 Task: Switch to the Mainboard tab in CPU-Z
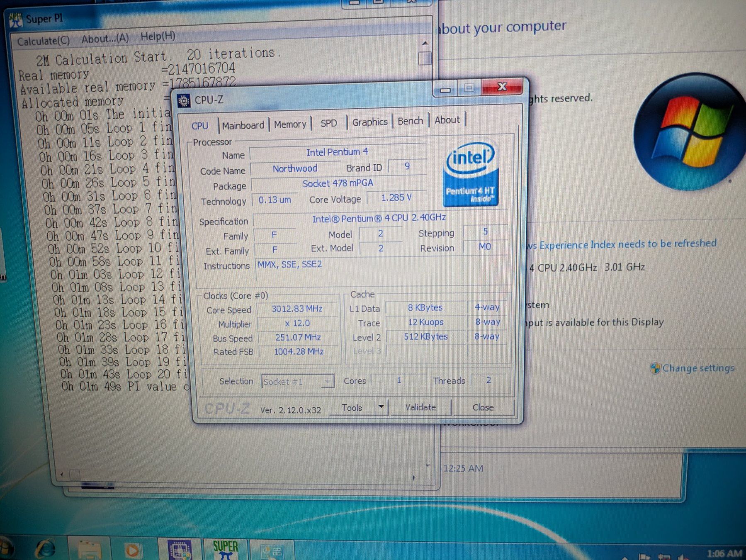pos(243,125)
